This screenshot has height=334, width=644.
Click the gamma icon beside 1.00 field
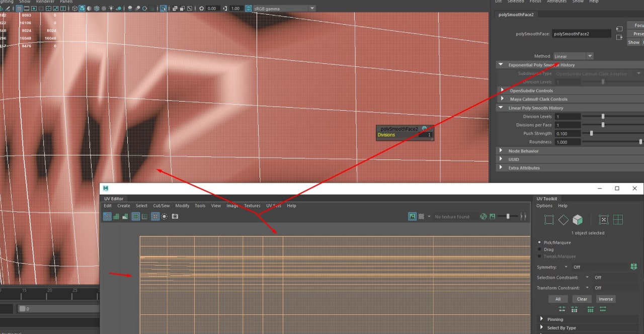(x=225, y=9)
